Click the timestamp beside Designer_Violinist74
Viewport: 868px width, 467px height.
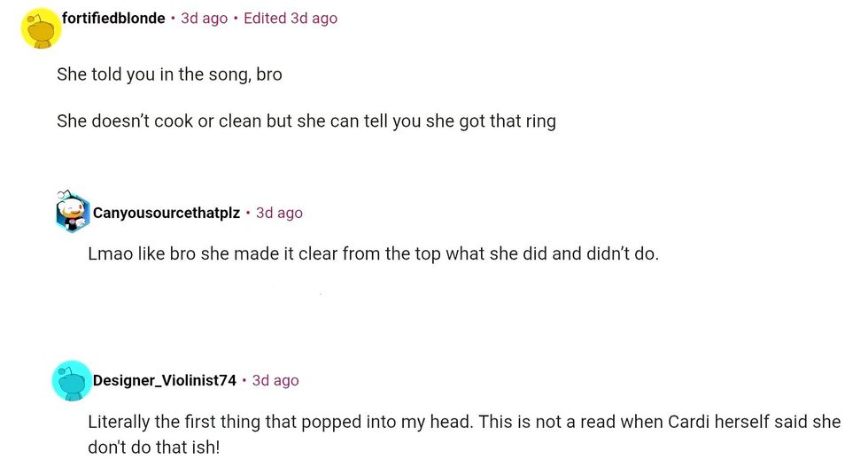coord(275,380)
